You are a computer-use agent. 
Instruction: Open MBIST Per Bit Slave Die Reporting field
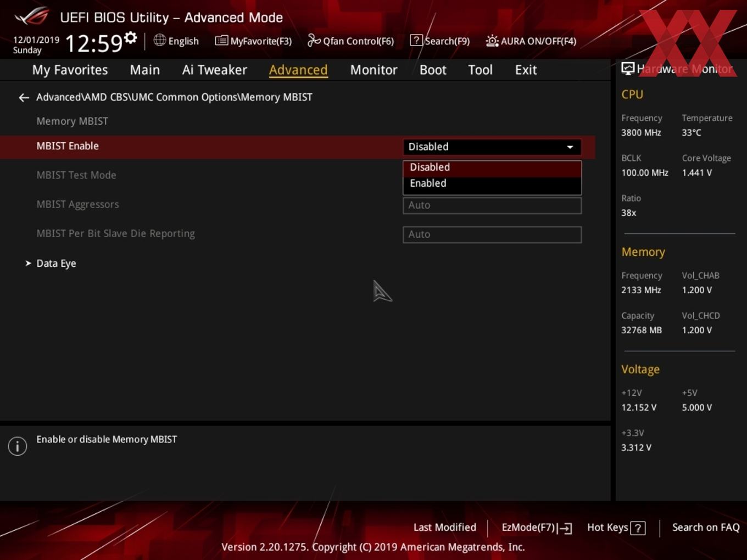coord(492,234)
